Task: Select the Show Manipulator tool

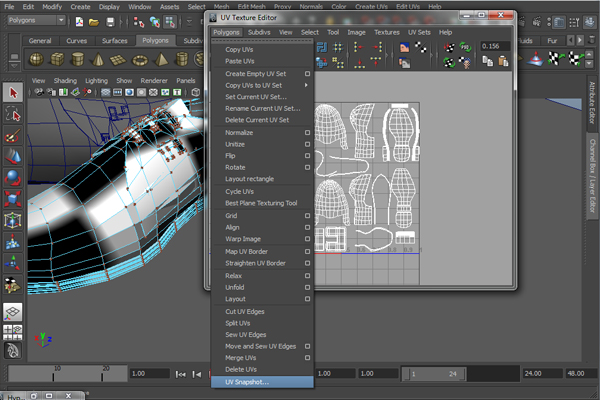Action: coord(13,263)
